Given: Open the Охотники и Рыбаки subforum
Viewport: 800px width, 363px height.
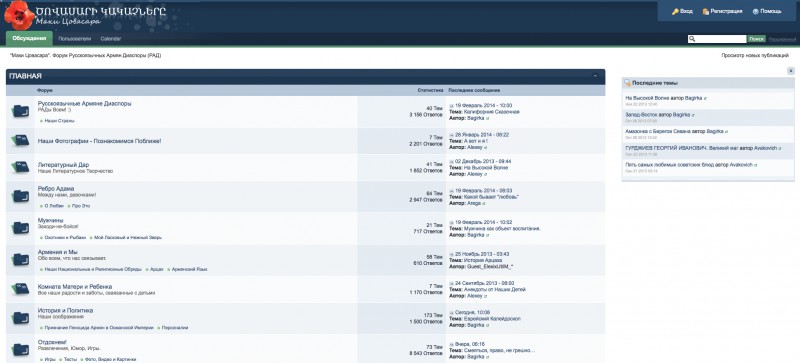Looking at the screenshot, I should (65, 238).
